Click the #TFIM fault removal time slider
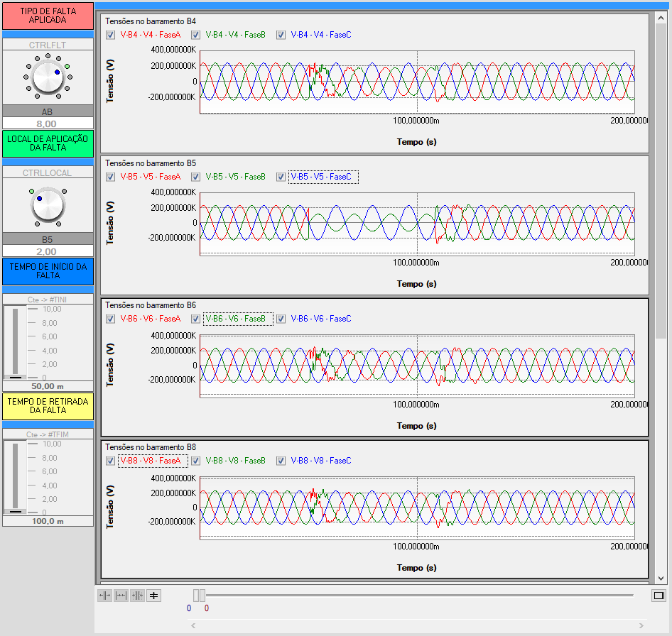 click(16, 478)
